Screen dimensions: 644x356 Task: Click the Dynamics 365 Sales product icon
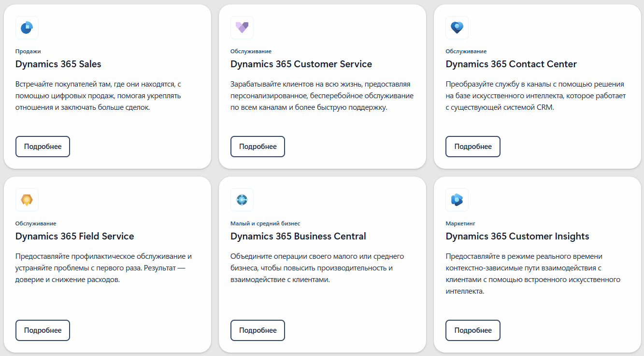click(x=27, y=28)
